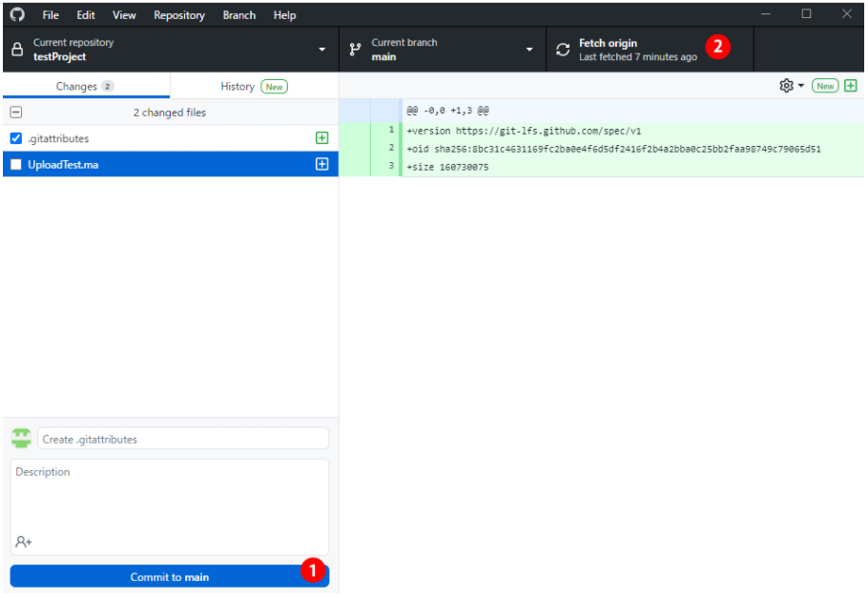Switch to the History tab
Screen dimensions: 868x598
coord(254,87)
